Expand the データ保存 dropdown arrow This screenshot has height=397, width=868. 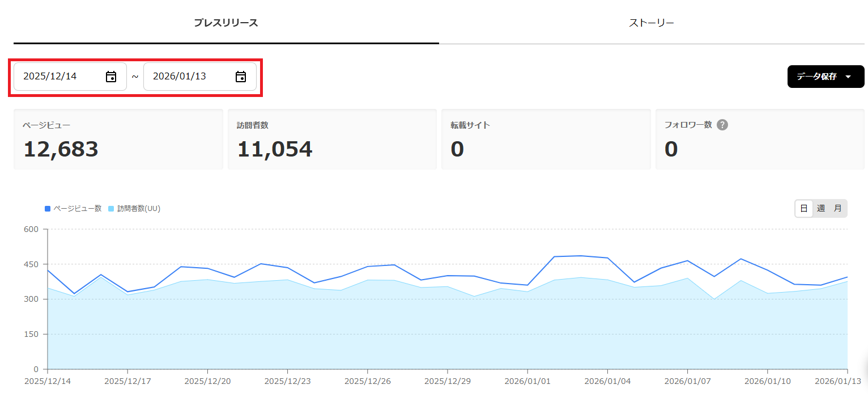coord(848,77)
